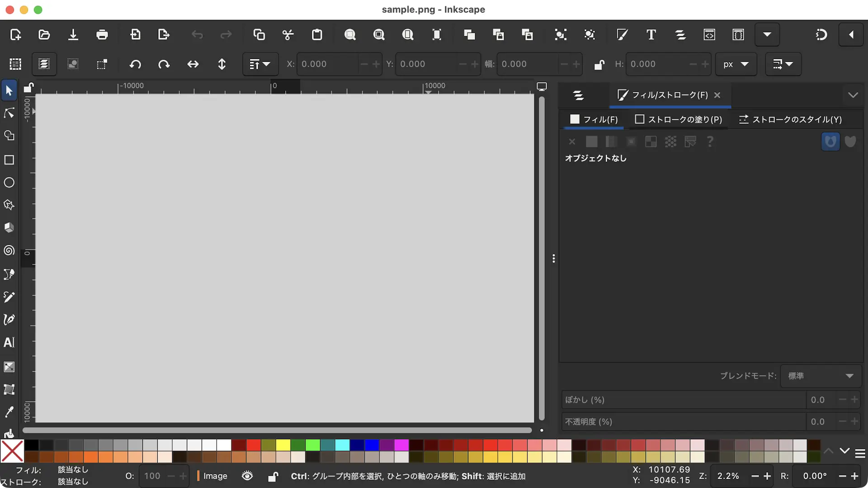Image resolution: width=868 pixels, height=488 pixels.
Task: Click the Paste clipboard icon
Action: 317,35
